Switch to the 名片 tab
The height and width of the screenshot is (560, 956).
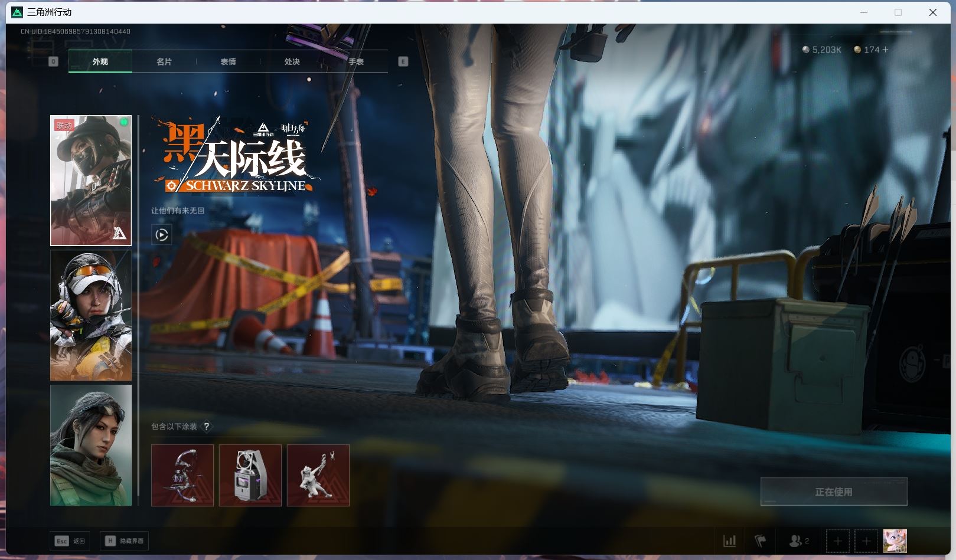[x=164, y=61]
